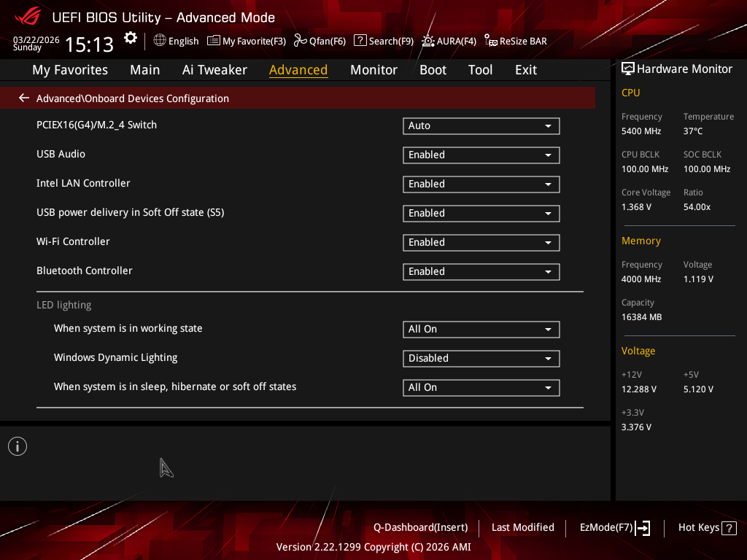Switch to Boot tab
This screenshot has width=747, height=560.
tap(433, 70)
